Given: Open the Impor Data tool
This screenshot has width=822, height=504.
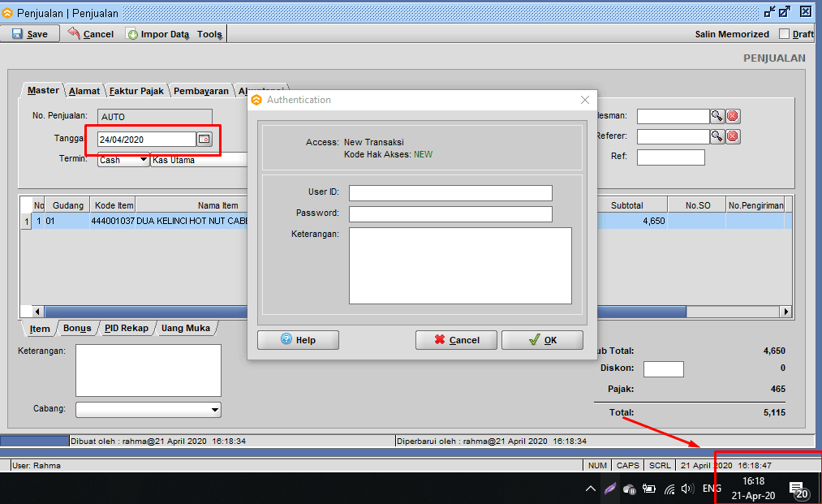Looking at the screenshot, I should 158,34.
